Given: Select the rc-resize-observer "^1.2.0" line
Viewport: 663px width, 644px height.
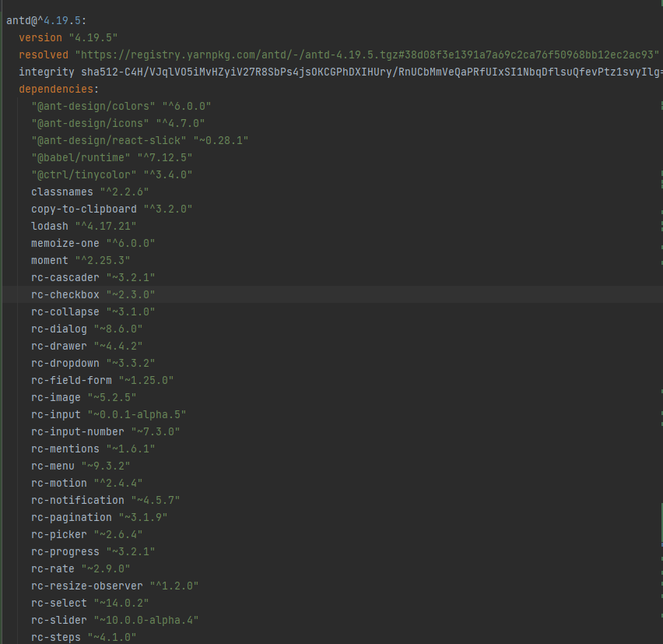Looking at the screenshot, I should (x=115, y=586).
